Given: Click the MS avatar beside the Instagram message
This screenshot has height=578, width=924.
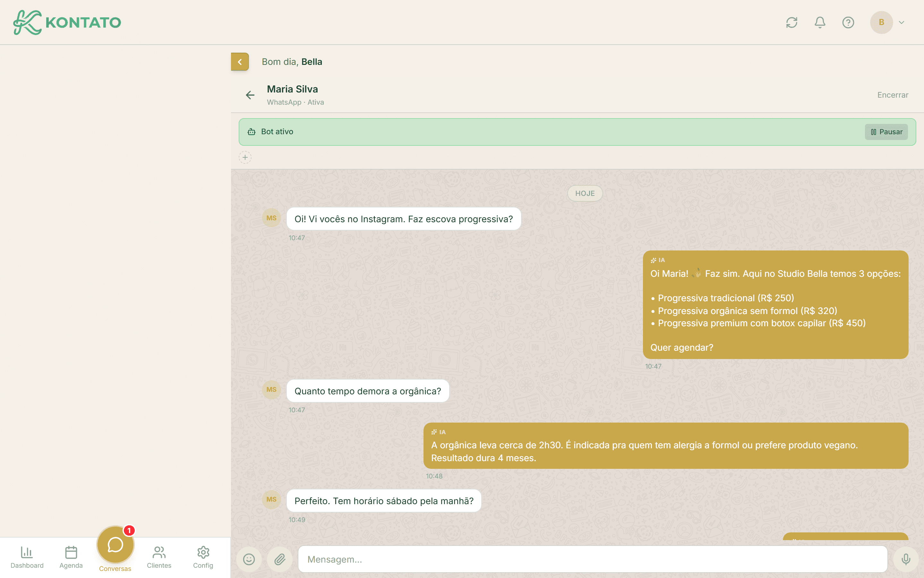Looking at the screenshot, I should pyautogui.click(x=271, y=218).
